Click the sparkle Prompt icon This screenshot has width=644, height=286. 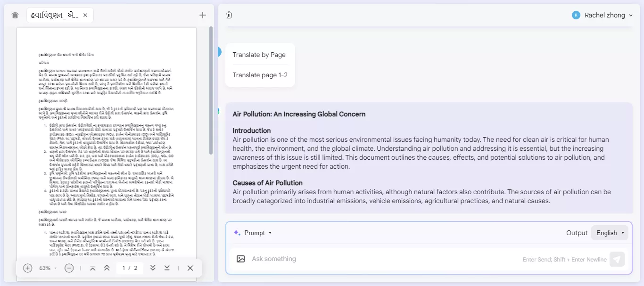(x=237, y=233)
